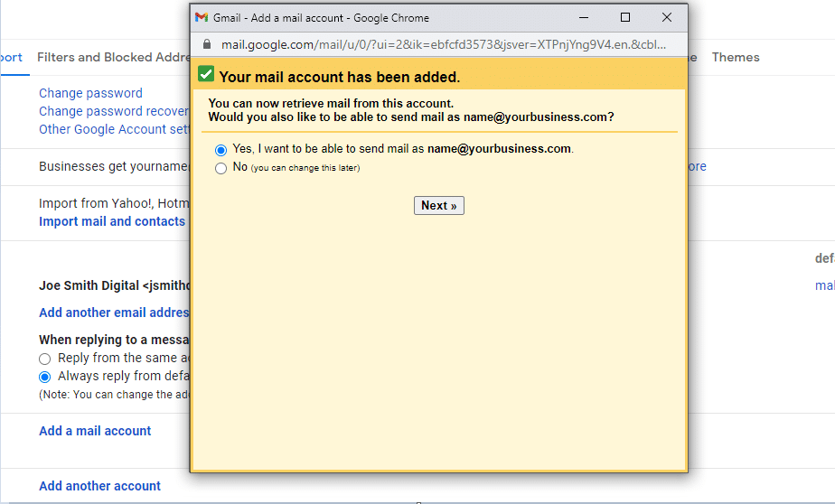Maximize the Add a mail account window

tap(625, 17)
